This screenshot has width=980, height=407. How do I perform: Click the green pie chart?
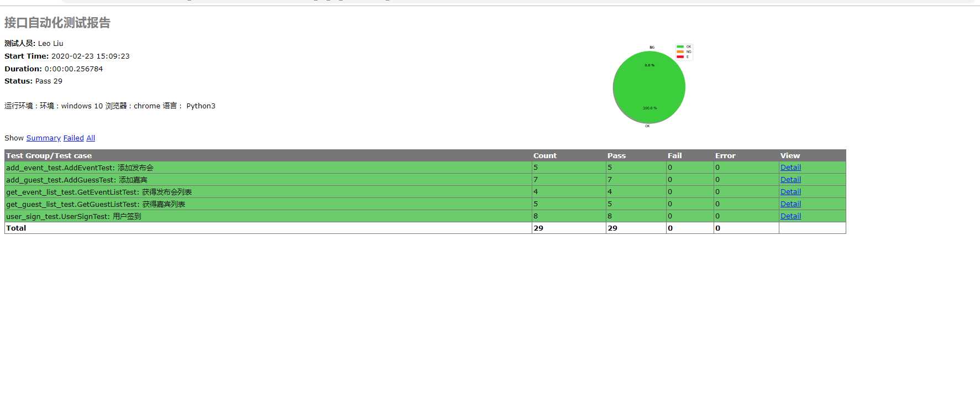pyautogui.click(x=649, y=87)
